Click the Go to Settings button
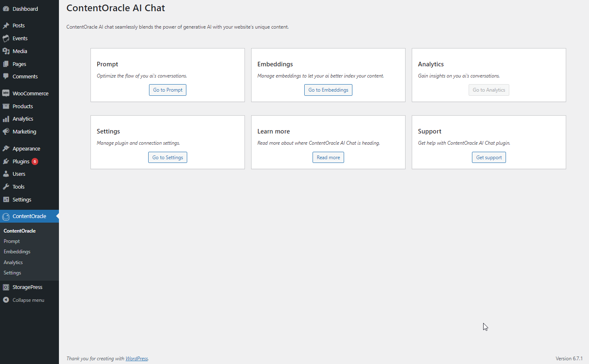The image size is (589, 364). (168, 158)
